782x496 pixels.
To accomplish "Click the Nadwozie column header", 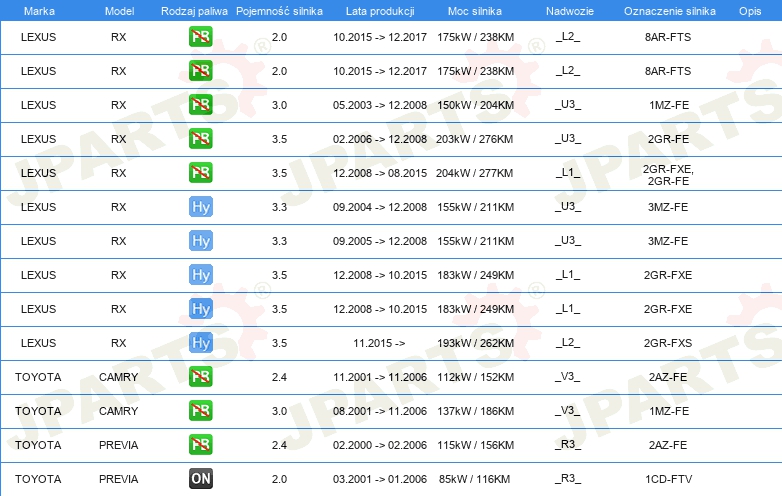I will [x=570, y=11].
